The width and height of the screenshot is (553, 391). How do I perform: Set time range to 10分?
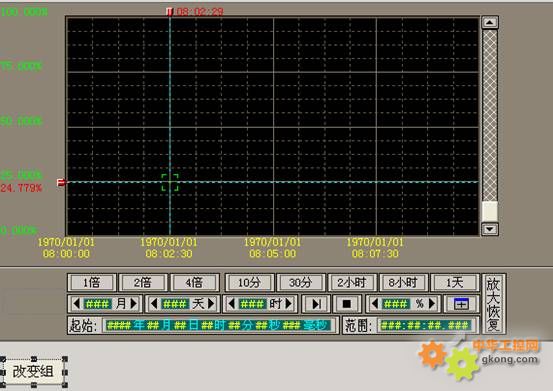249,282
